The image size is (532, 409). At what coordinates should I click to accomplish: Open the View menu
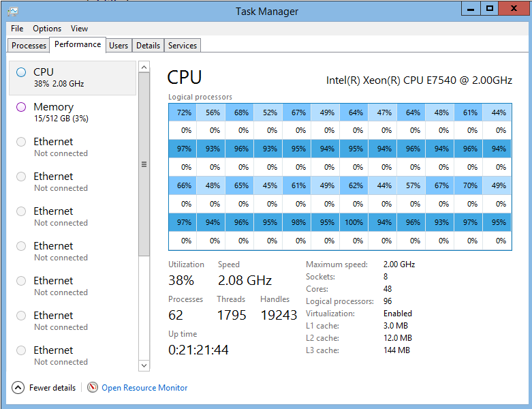pyautogui.click(x=79, y=29)
